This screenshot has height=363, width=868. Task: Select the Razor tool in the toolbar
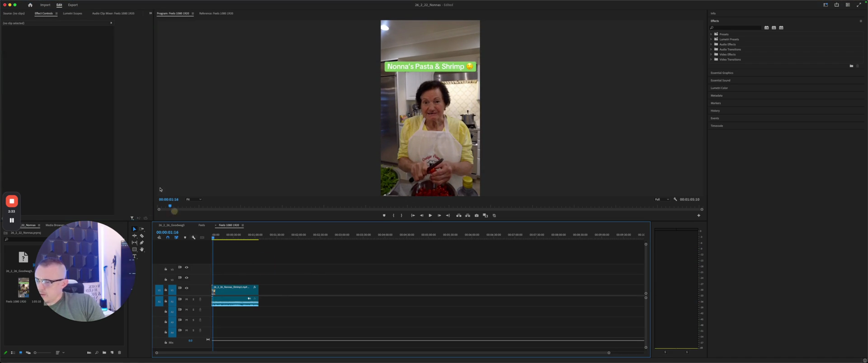[142, 236]
